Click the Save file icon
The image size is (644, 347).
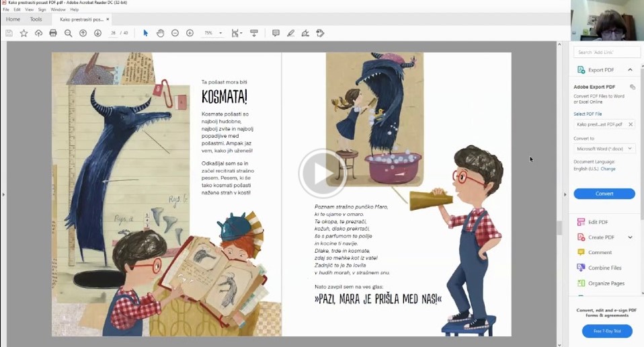(9, 33)
